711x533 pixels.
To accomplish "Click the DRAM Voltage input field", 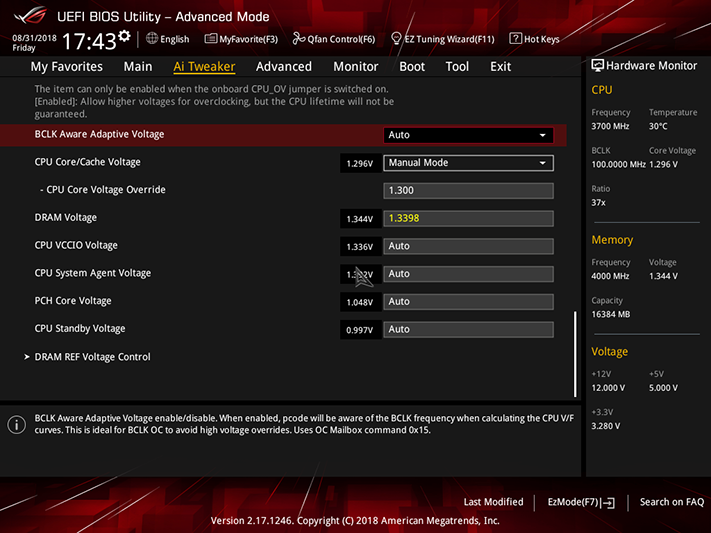I will pos(468,218).
